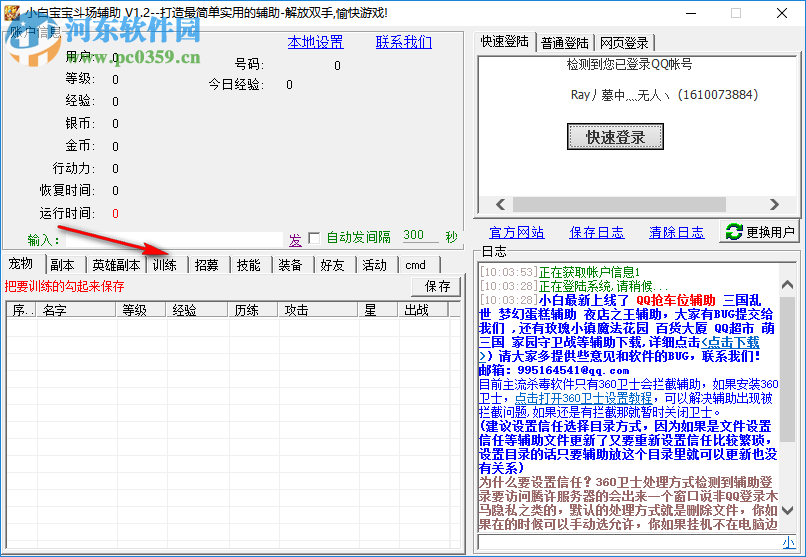Image resolution: width=806 pixels, height=557 pixels.
Task: Click the 历练 column header
Action: pyautogui.click(x=253, y=310)
